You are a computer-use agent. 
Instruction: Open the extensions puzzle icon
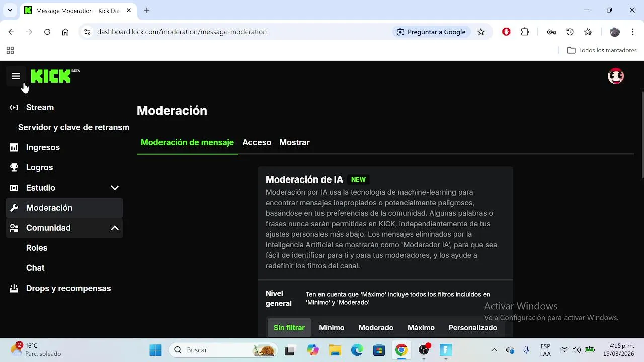pos(525,32)
